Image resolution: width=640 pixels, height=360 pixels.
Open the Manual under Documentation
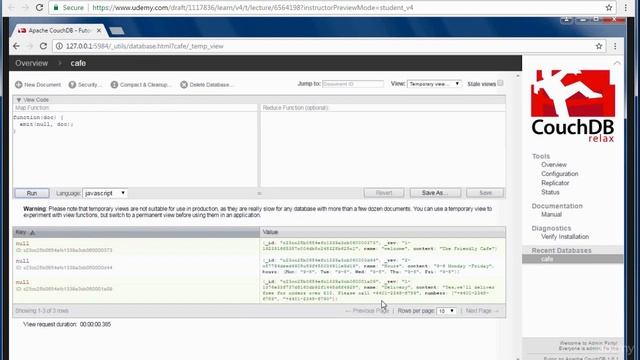(551, 214)
